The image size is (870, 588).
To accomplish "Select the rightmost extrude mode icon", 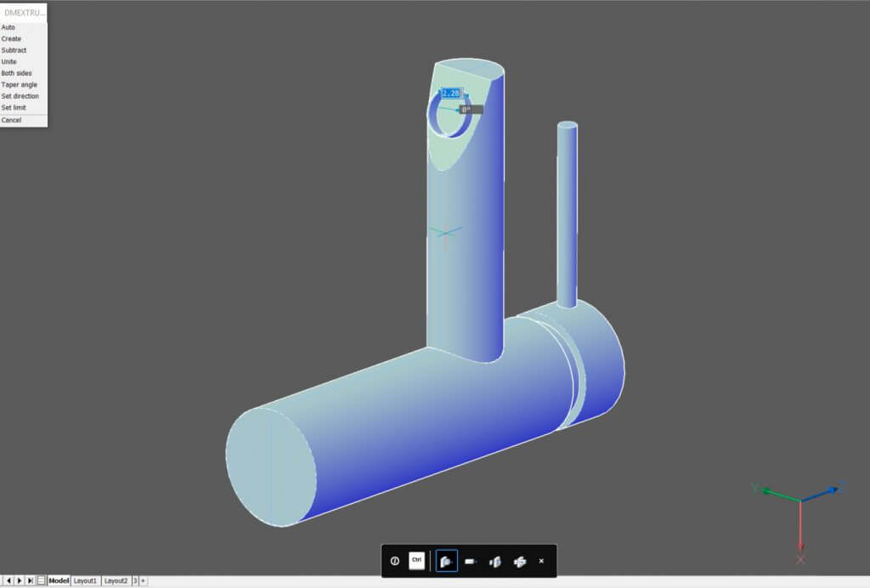I will tap(519, 561).
